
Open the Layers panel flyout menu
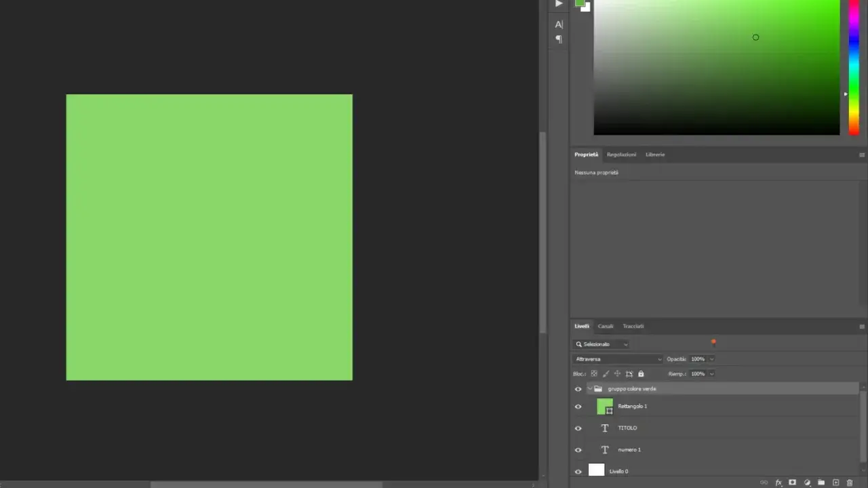[x=862, y=326]
